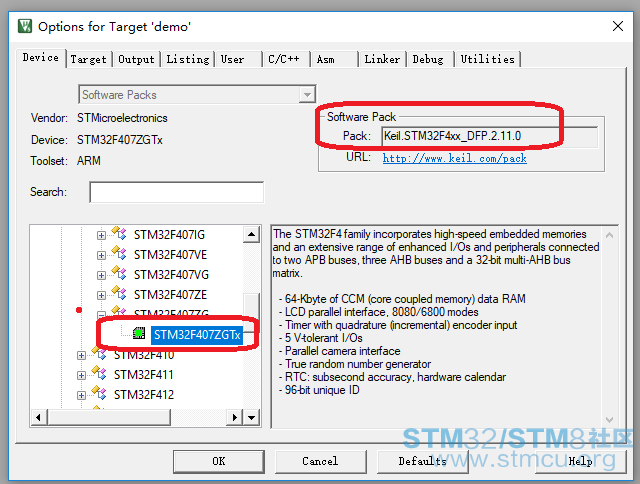Click the Defaults button
The width and height of the screenshot is (640, 484).
pyautogui.click(x=422, y=462)
